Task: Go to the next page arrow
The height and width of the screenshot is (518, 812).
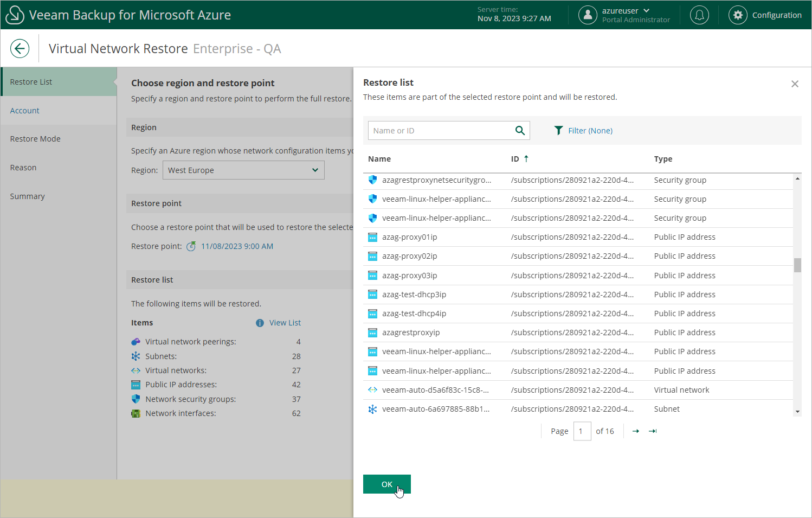Action: (636, 431)
